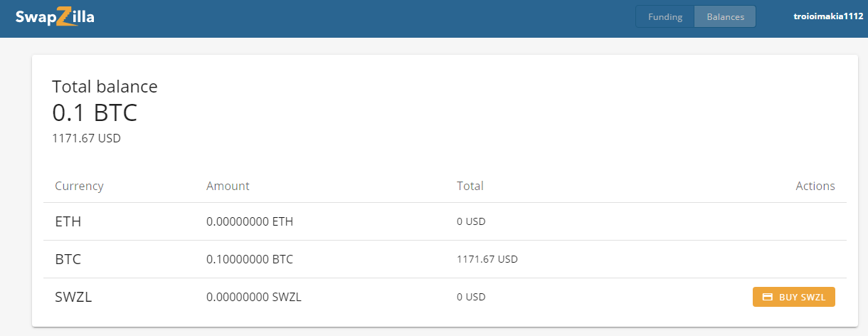Viewport: 868px width, 336px height.
Task: Select the ETH currency row
Action: pos(68,221)
